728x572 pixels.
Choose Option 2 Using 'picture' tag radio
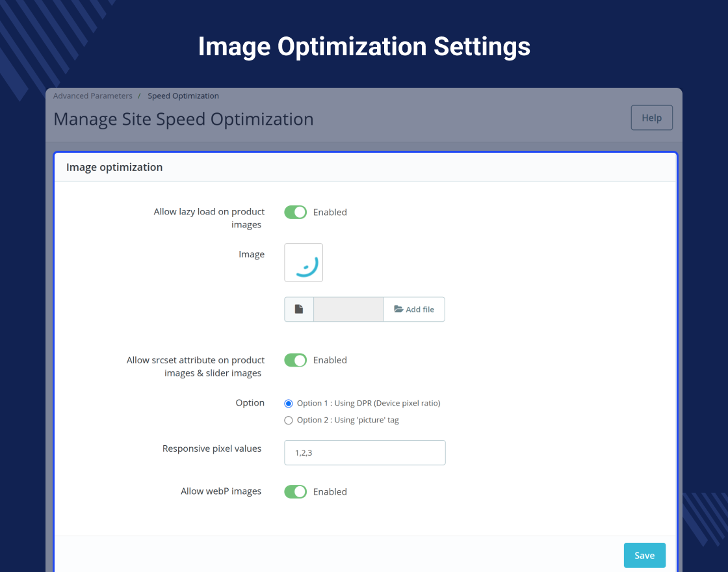pos(289,421)
